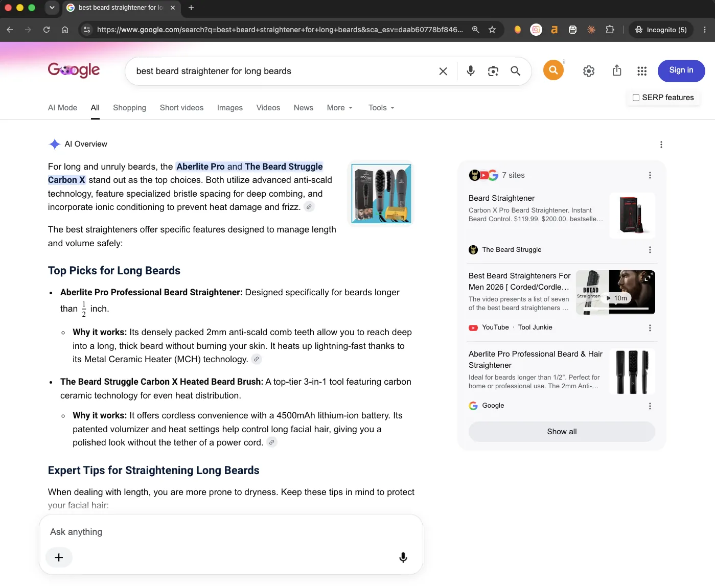
Task: Click the 'The Beard Struggle' source name
Action: 512,250
